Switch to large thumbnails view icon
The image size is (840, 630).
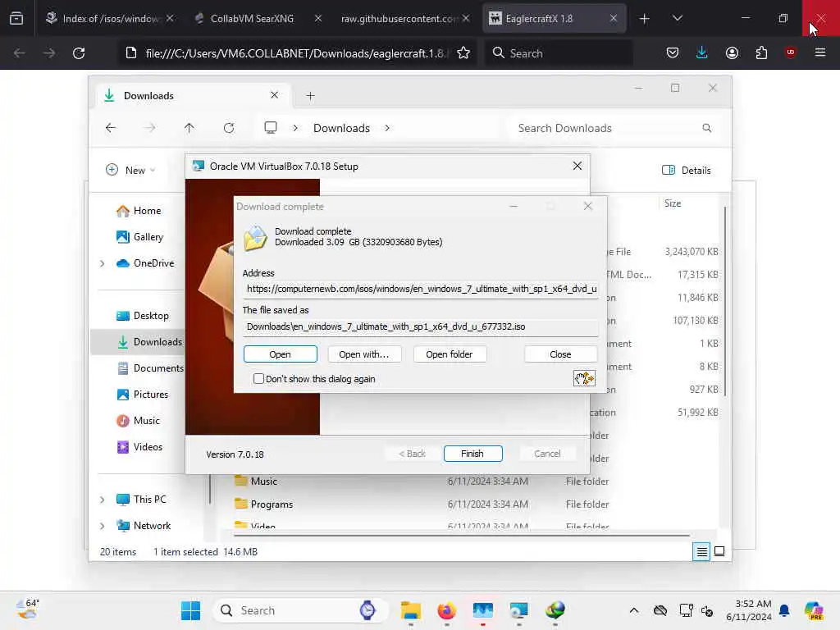tap(719, 552)
